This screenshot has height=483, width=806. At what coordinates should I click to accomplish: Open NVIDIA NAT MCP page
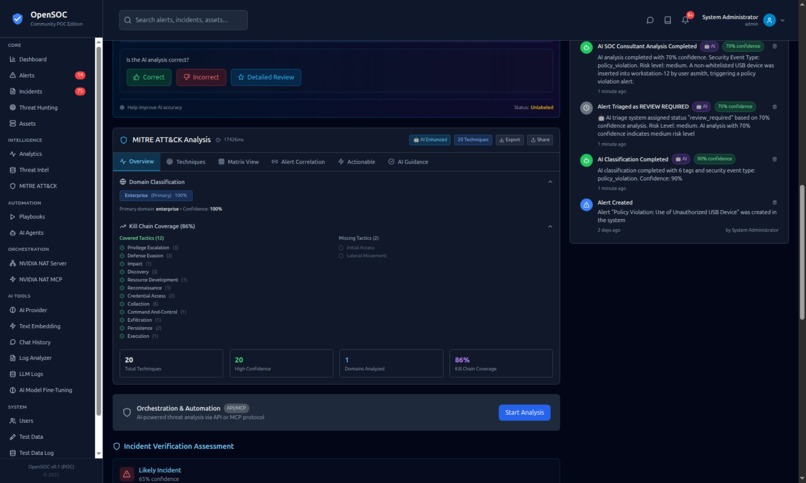40,280
